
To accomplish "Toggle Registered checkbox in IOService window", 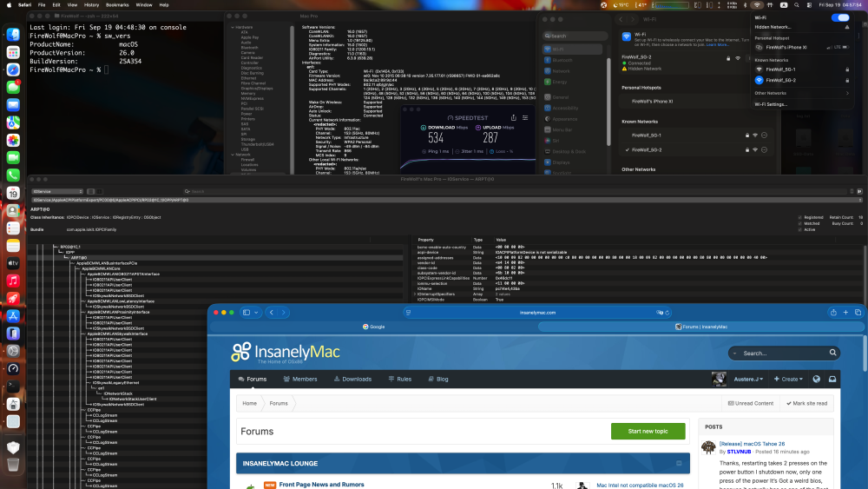I will tap(800, 218).
